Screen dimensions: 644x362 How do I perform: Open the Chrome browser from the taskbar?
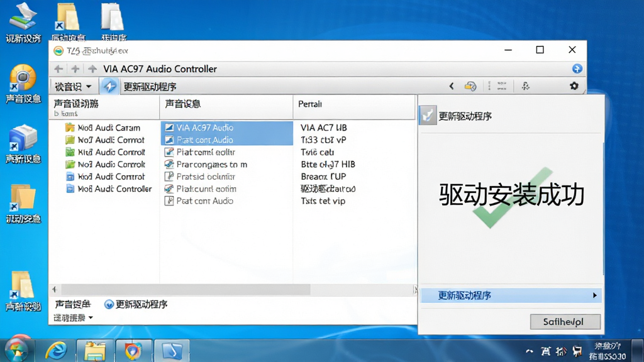click(x=133, y=351)
